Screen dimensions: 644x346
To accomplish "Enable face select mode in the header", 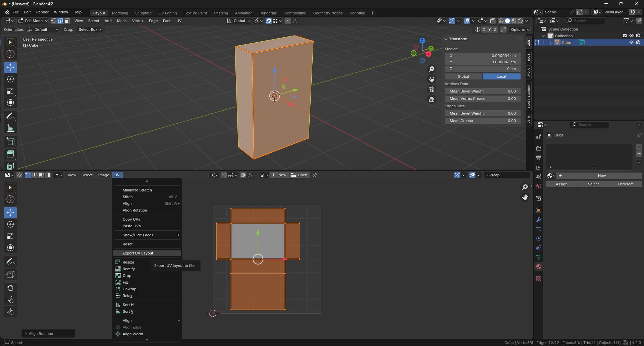I will (67, 21).
